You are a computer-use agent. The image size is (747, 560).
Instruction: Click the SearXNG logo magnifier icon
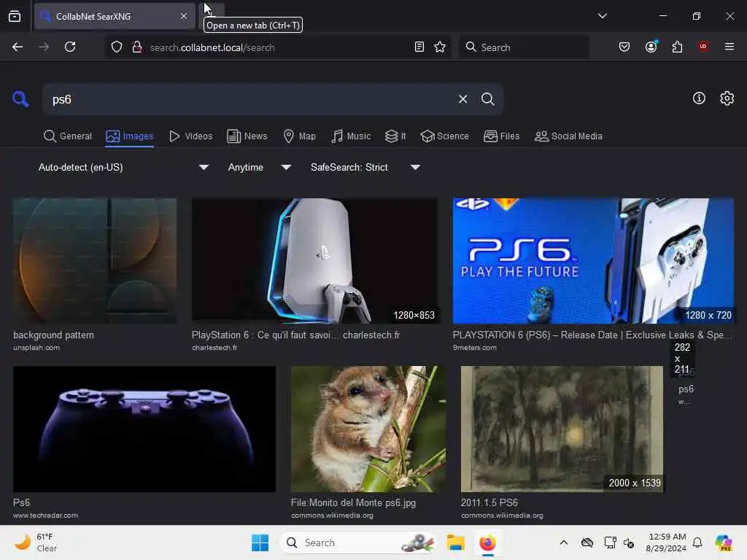pyautogui.click(x=20, y=99)
